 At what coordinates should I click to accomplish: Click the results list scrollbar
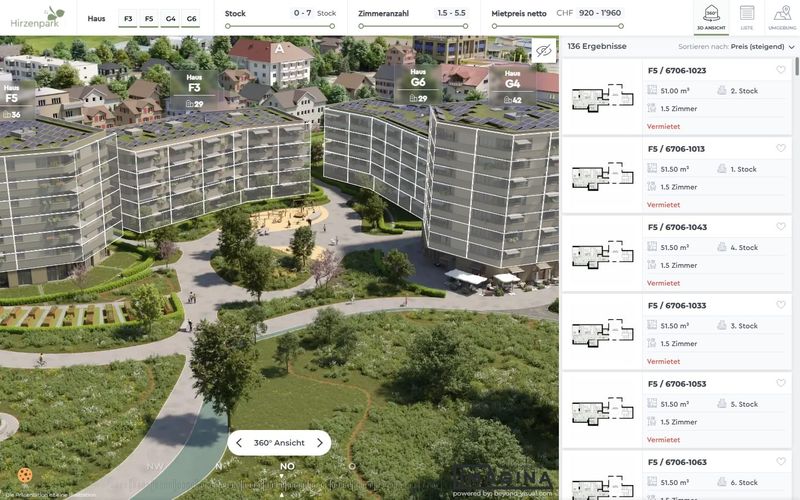coord(796,66)
